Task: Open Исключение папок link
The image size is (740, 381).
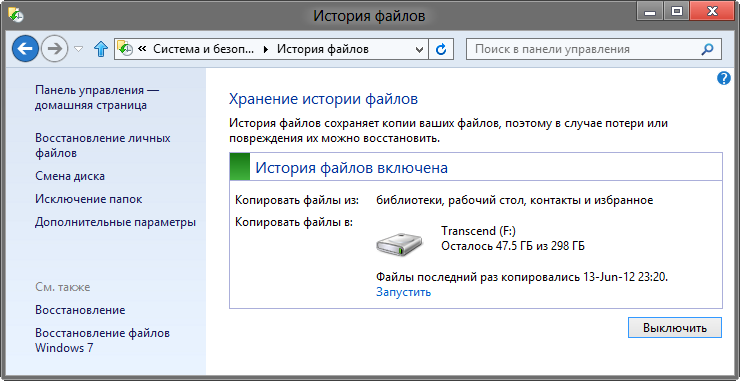Action: [x=89, y=199]
